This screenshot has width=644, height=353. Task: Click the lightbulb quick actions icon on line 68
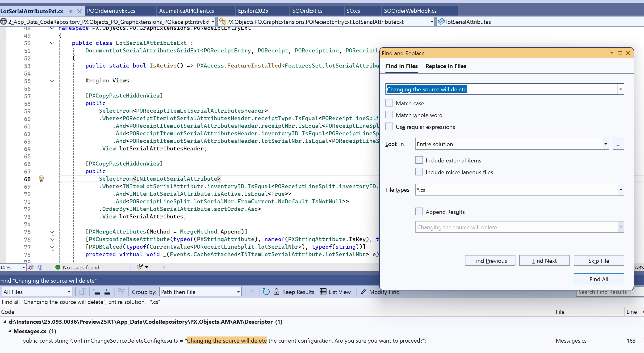[41, 179]
